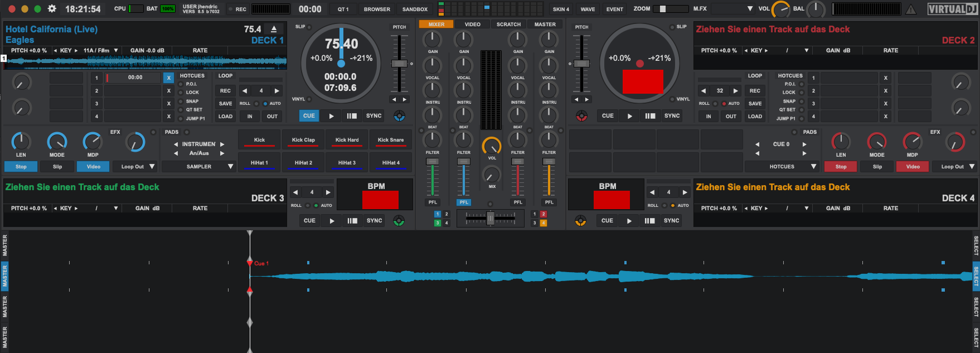
Task: Click the Deck 1 pause/stop button
Action: (x=352, y=116)
